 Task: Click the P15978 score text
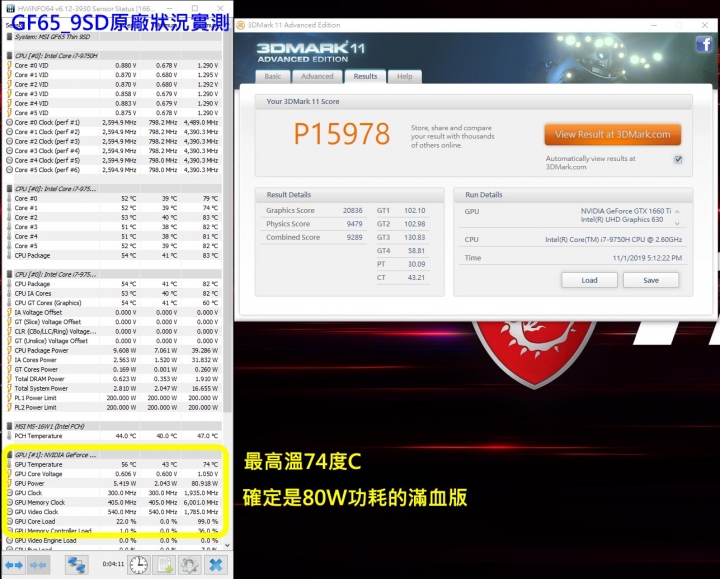pyautogui.click(x=342, y=134)
